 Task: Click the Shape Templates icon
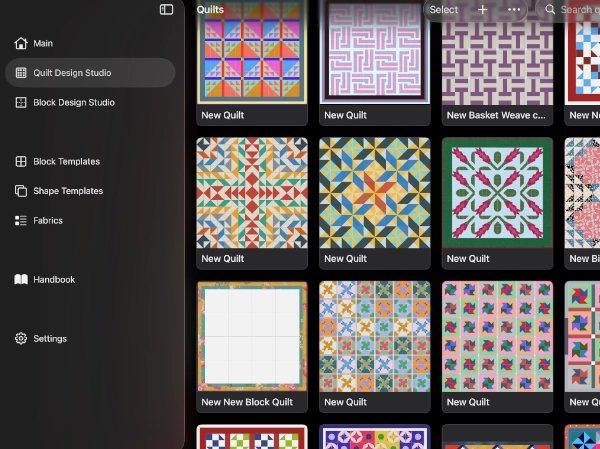[21, 191]
